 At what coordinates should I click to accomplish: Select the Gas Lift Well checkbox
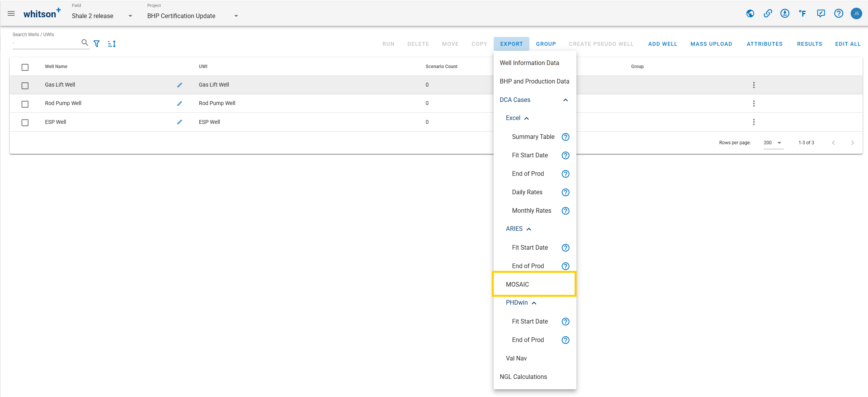25,85
